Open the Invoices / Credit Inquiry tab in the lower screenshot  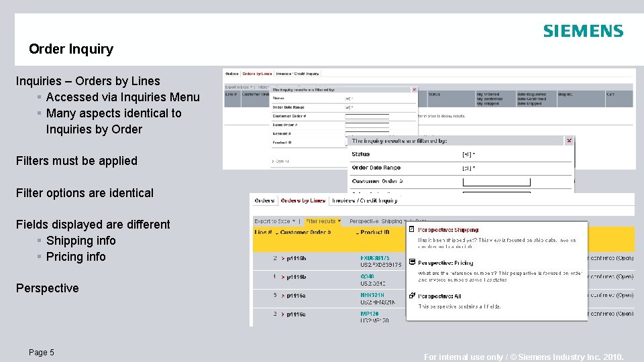point(364,200)
